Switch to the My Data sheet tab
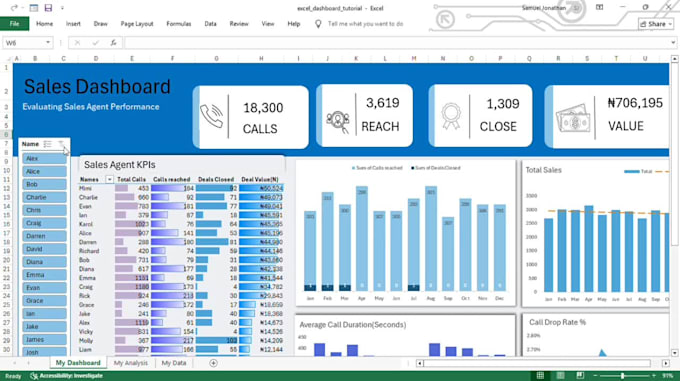The width and height of the screenshot is (680, 381). pyautogui.click(x=173, y=363)
